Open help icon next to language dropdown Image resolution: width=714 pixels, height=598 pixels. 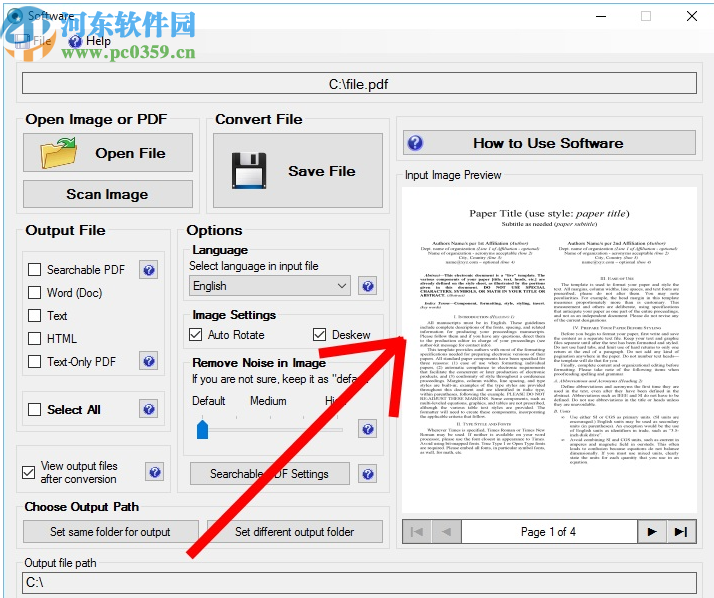tap(367, 286)
